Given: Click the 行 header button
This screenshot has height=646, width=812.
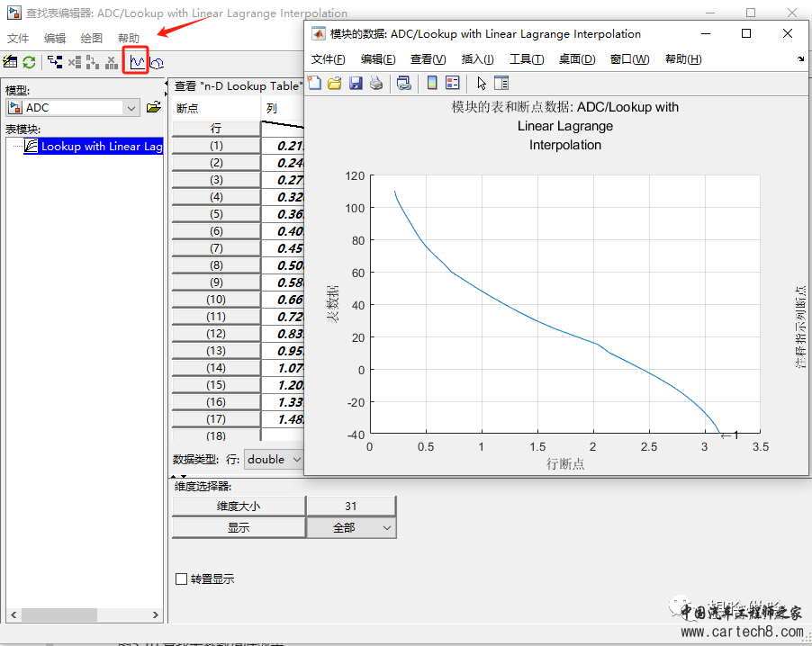Looking at the screenshot, I should click(x=216, y=128).
